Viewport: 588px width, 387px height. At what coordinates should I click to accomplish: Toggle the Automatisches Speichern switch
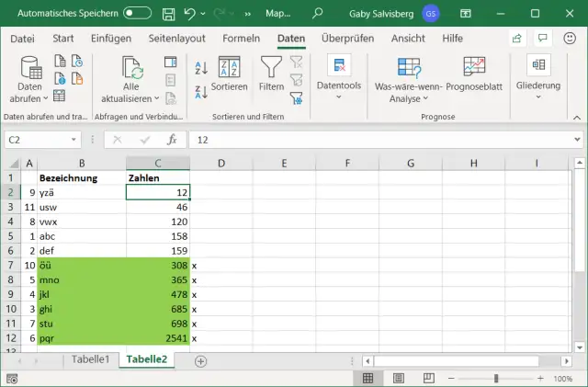(137, 13)
